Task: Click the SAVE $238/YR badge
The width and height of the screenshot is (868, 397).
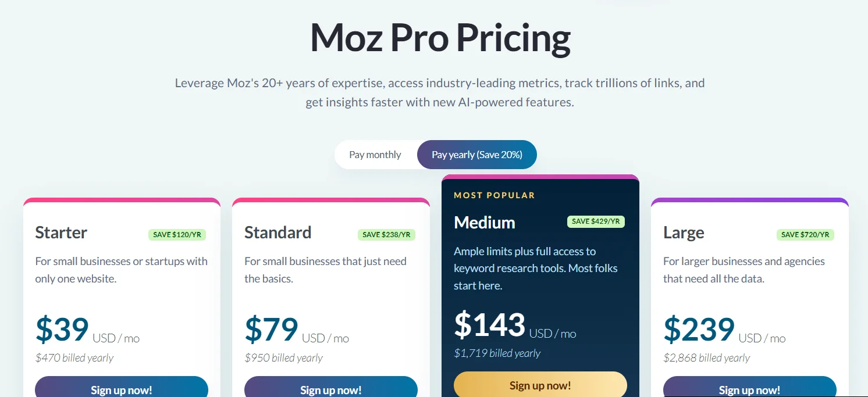Action: coord(386,235)
